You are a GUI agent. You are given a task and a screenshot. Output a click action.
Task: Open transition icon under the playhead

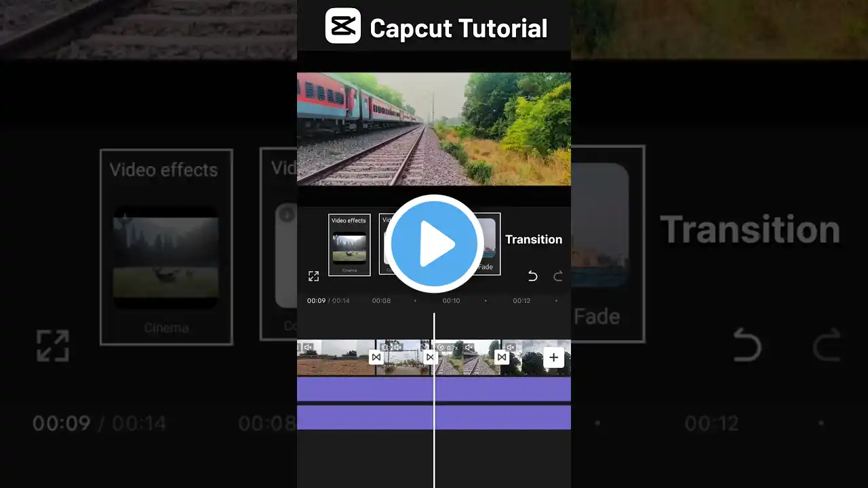pos(429,357)
